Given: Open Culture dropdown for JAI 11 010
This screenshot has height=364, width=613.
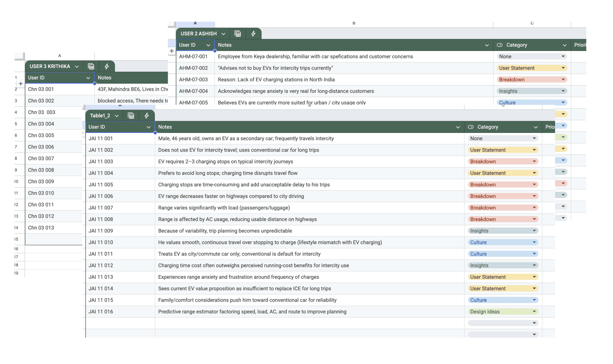Looking at the screenshot, I should click(x=503, y=242).
